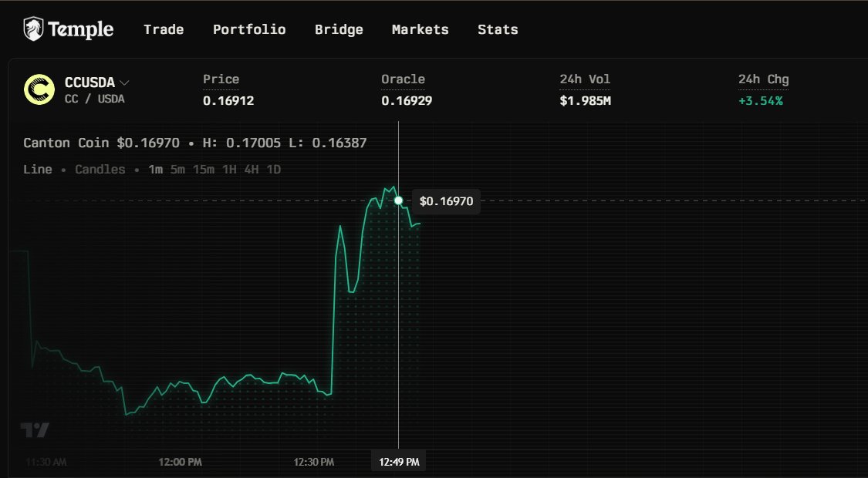Select the 1H timeframe

click(x=229, y=170)
